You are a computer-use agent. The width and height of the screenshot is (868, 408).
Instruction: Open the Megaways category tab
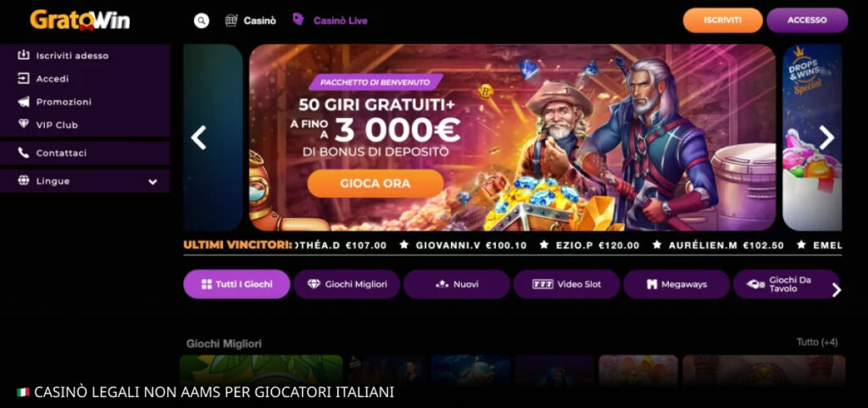pyautogui.click(x=676, y=284)
